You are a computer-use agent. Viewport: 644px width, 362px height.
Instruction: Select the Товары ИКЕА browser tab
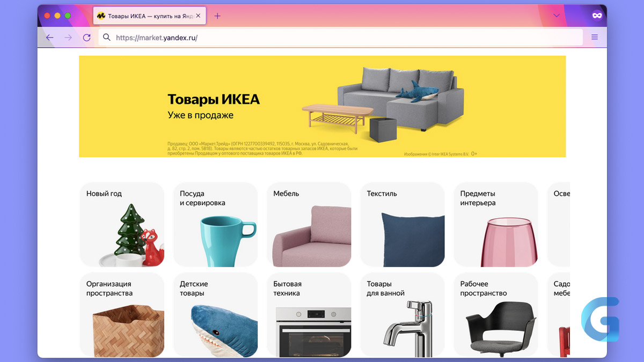pyautogui.click(x=150, y=16)
